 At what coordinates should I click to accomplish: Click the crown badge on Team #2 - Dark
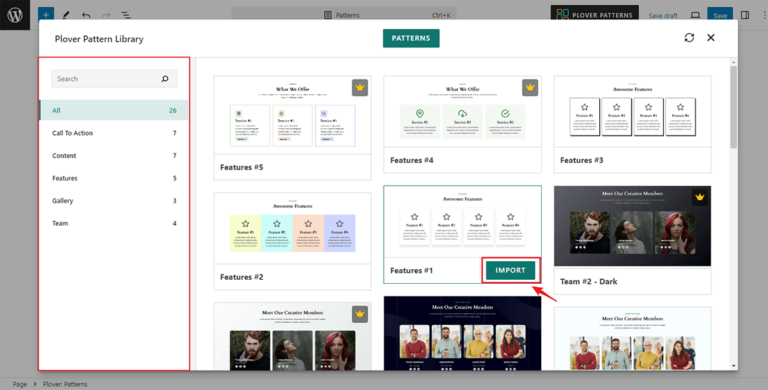[x=699, y=197]
